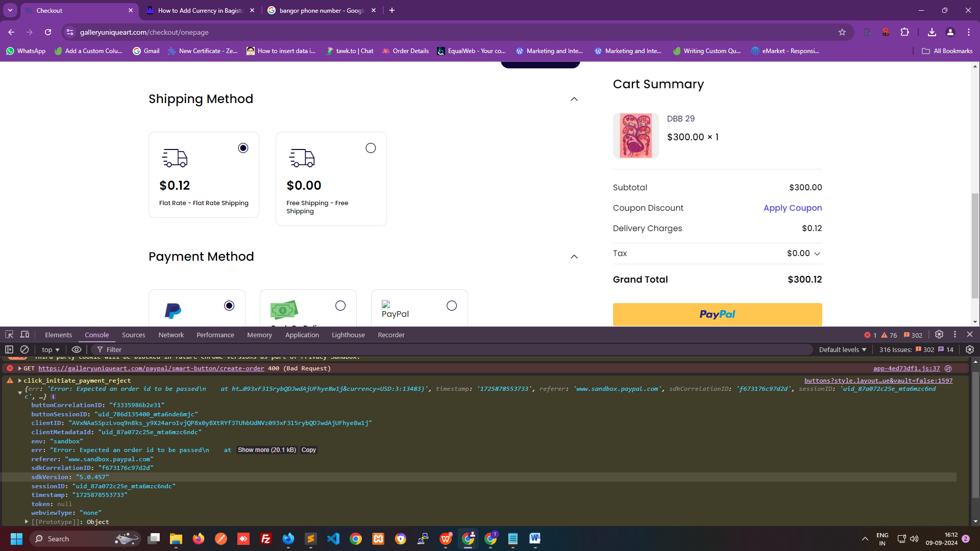
Task: Open Sublime Text from taskbar
Action: tap(311, 539)
